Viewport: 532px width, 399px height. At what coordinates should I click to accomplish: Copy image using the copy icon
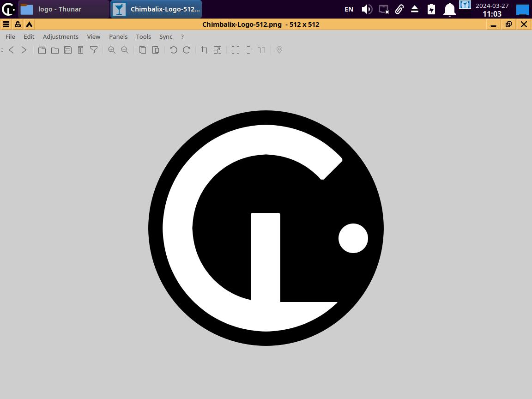pos(143,50)
